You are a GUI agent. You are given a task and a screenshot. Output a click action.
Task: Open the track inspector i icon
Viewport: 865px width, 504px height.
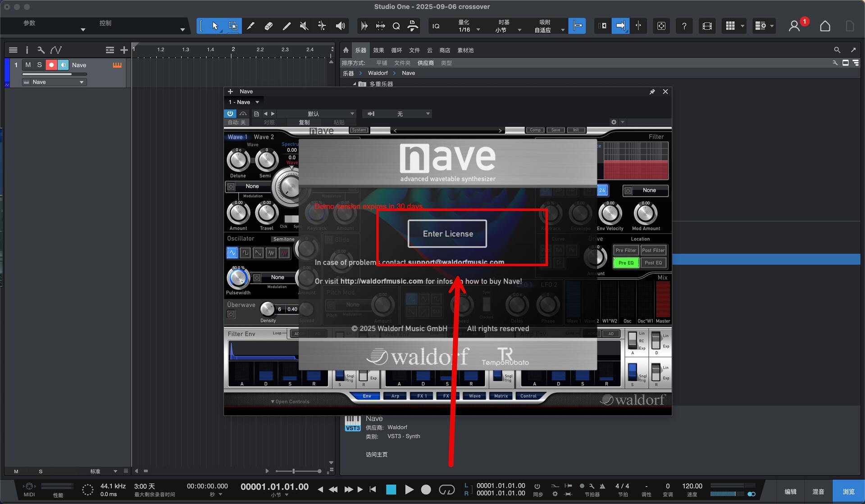point(27,50)
